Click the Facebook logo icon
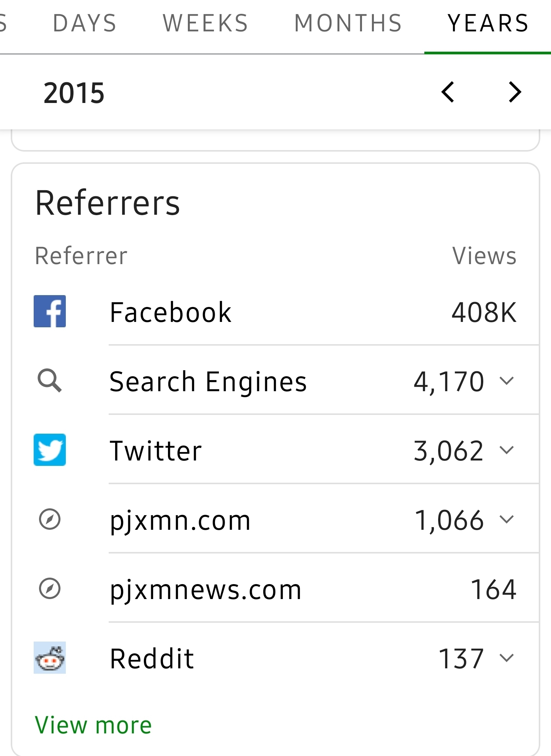This screenshot has height=756, width=551. pyautogui.click(x=50, y=311)
